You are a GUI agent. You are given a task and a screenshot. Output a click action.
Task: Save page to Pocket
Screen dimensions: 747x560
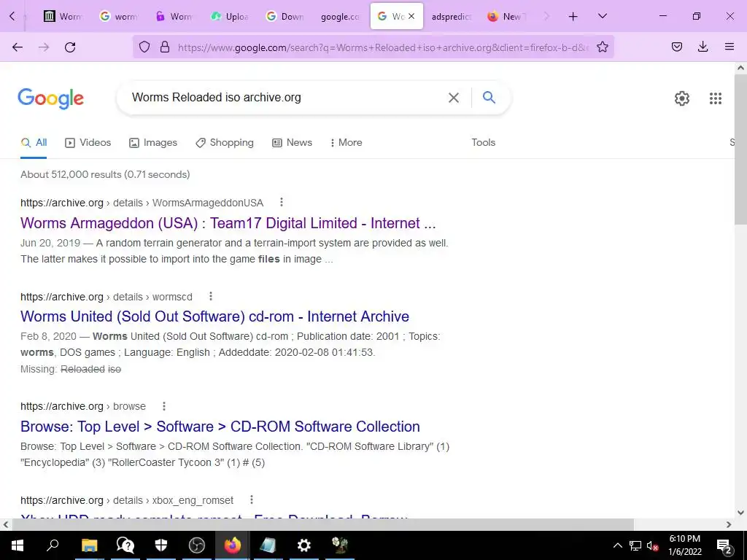point(677,47)
